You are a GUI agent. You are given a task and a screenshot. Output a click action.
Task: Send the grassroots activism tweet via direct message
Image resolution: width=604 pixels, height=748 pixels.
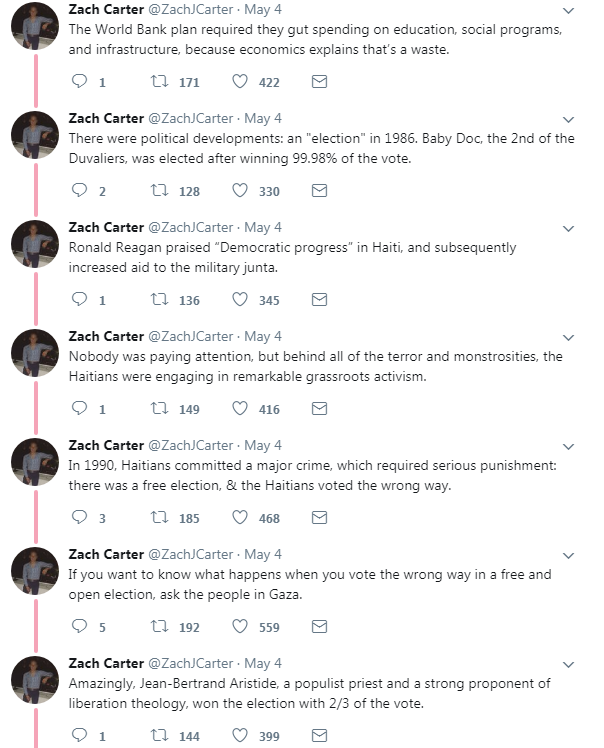pos(320,409)
